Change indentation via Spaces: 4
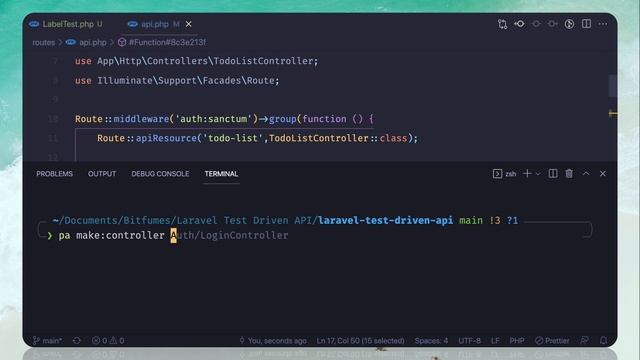 coord(431,340)
